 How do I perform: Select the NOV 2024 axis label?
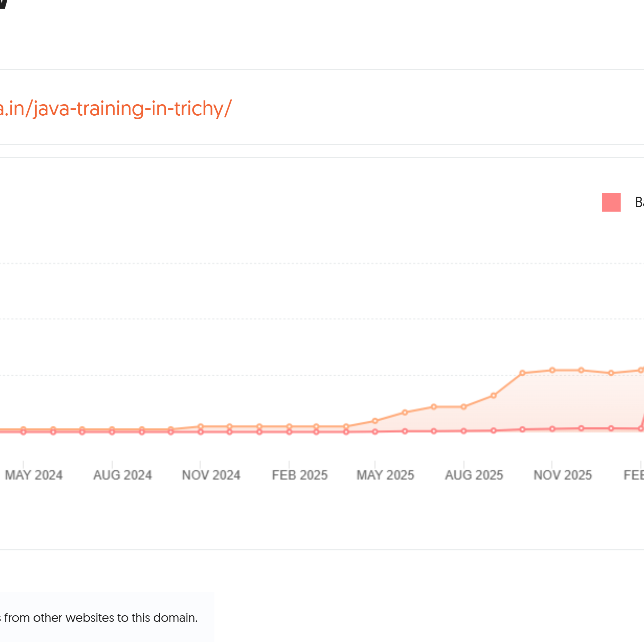pyautogui.click(x=211, y=475)
